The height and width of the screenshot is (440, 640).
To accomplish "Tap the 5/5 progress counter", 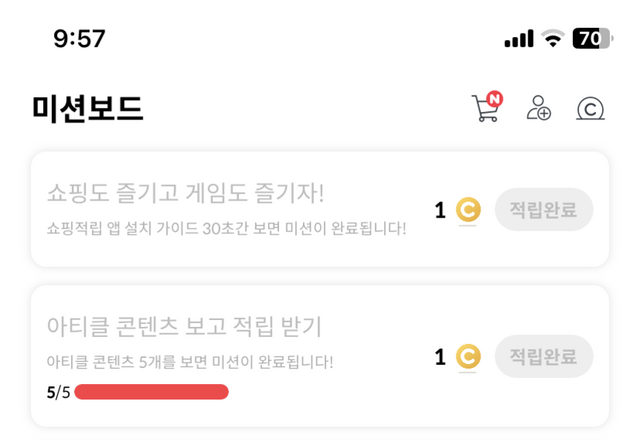I will [x=58, y=392].
